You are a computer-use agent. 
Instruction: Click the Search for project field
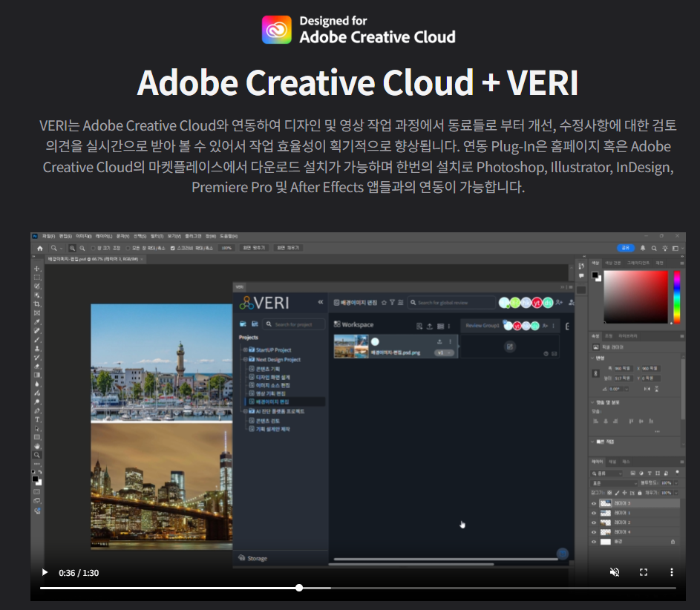tap(294, 324)
